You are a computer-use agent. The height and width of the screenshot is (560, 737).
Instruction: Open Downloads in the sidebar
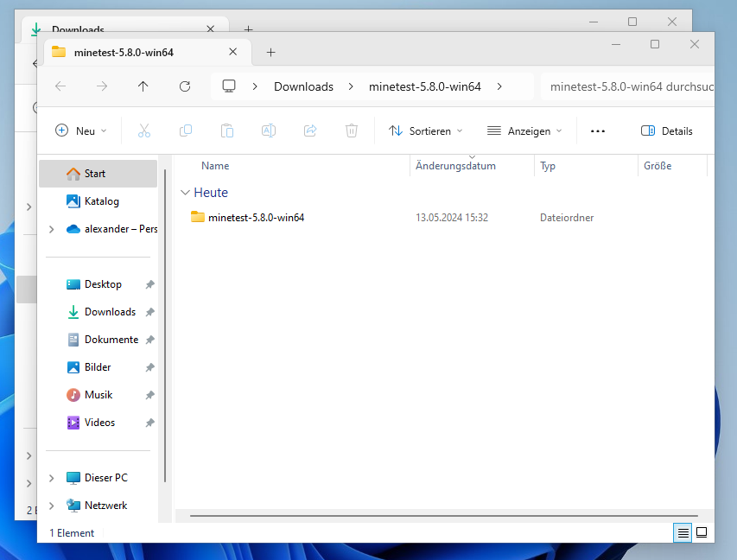[98, 312]
